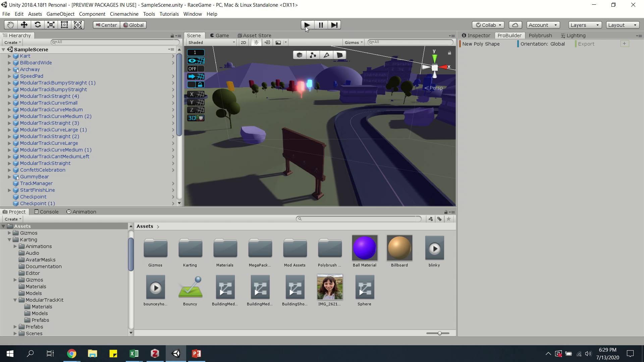Open the GameObject menu

tap(60, 14)
